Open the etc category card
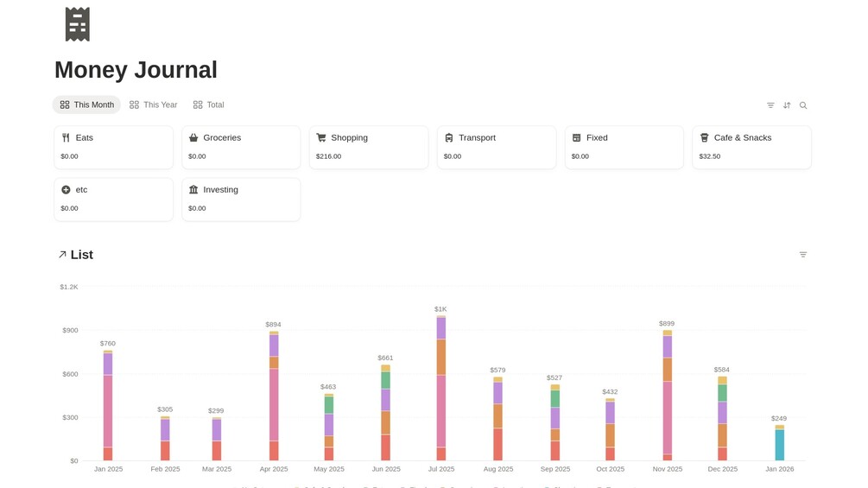This screenshot has width=868, height=488. [113, 200]
